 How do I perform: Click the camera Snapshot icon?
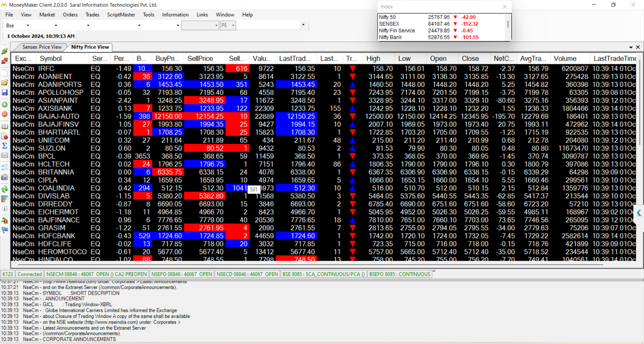5,177
